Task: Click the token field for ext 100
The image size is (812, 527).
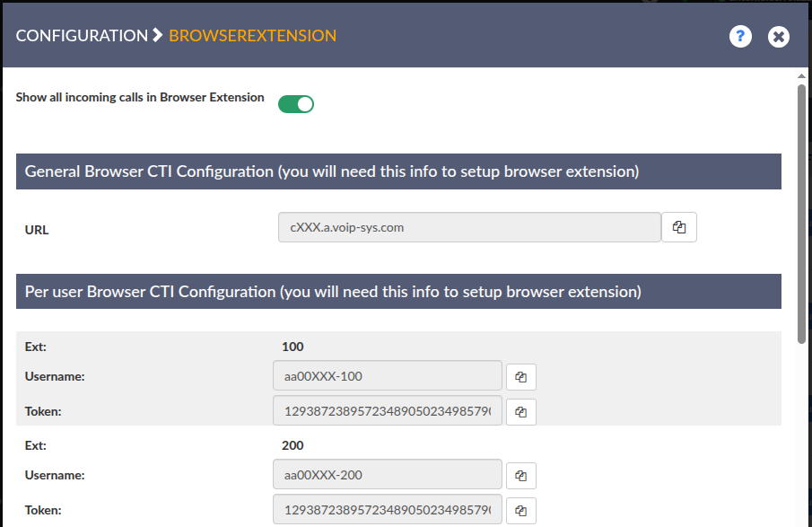Action: [x=387, y=411]
